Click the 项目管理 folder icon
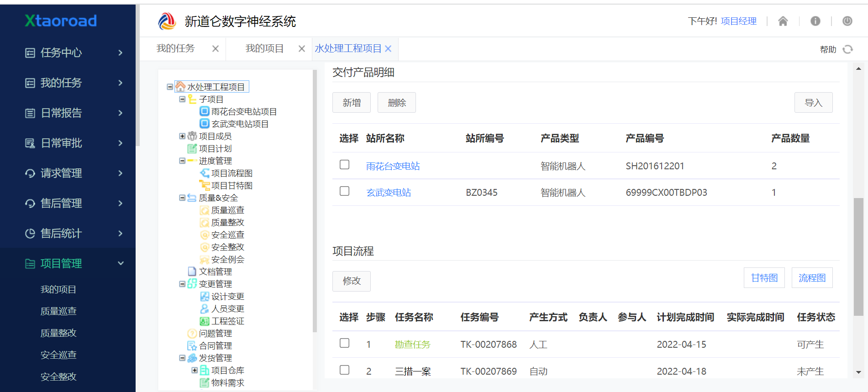This screenshot has width=868, height=392. (x=30, y=264)
